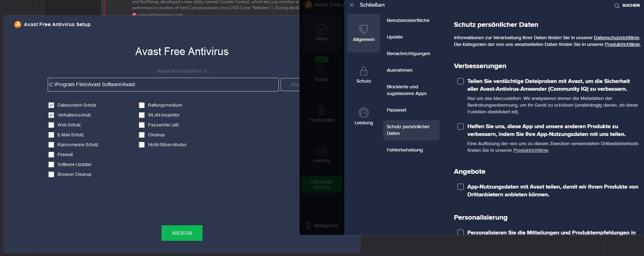
Task: Open dimmed Privatsphäre fingerprint icon
Action: pos(322,111)
